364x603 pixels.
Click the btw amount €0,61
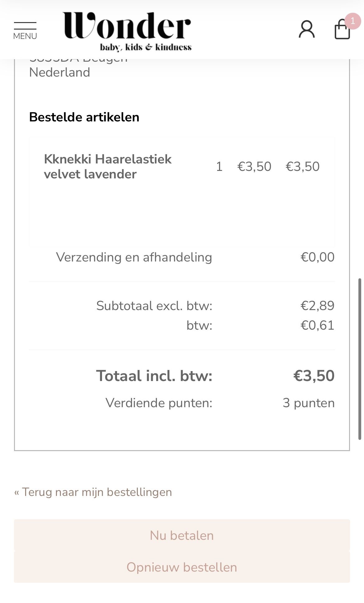tap(317, 325)
